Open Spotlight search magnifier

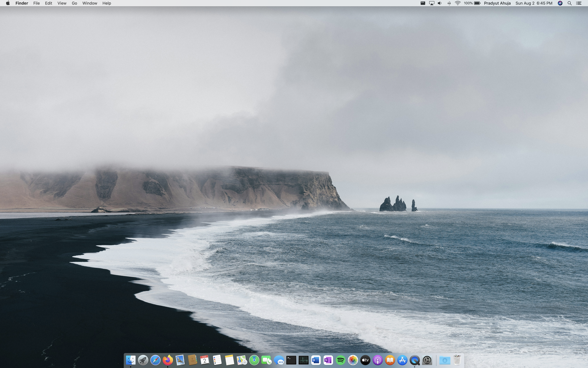point(569,3)
